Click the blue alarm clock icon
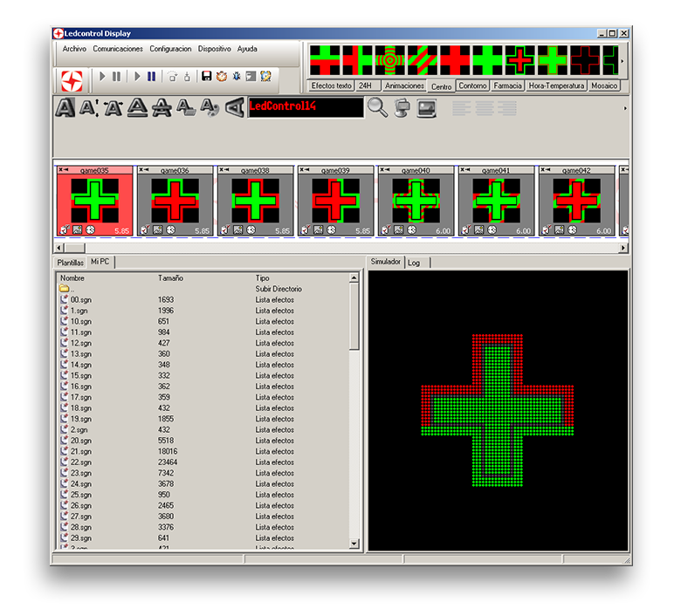The height and width of the screenshot is (616, 681). (265, 77)
